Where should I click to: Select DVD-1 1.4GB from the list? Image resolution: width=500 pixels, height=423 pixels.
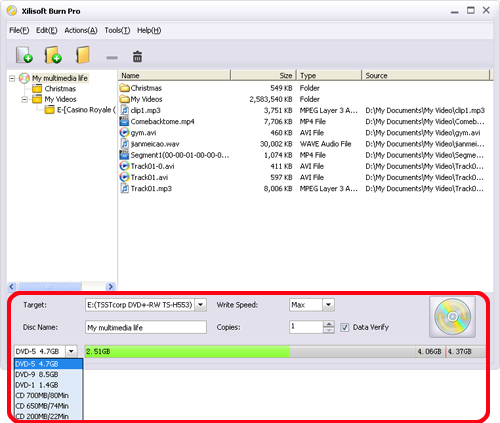pos(48,385)
